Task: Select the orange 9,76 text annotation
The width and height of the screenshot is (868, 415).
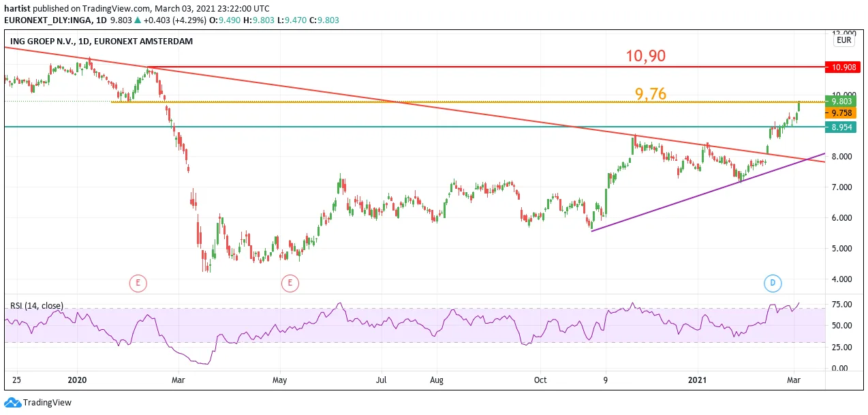Action: [x=651, y=94]
